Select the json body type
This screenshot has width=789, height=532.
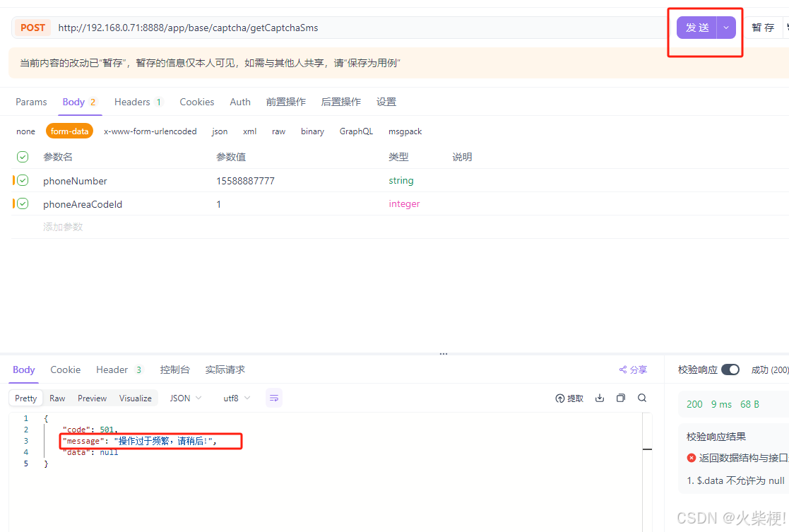coord(220,131)
